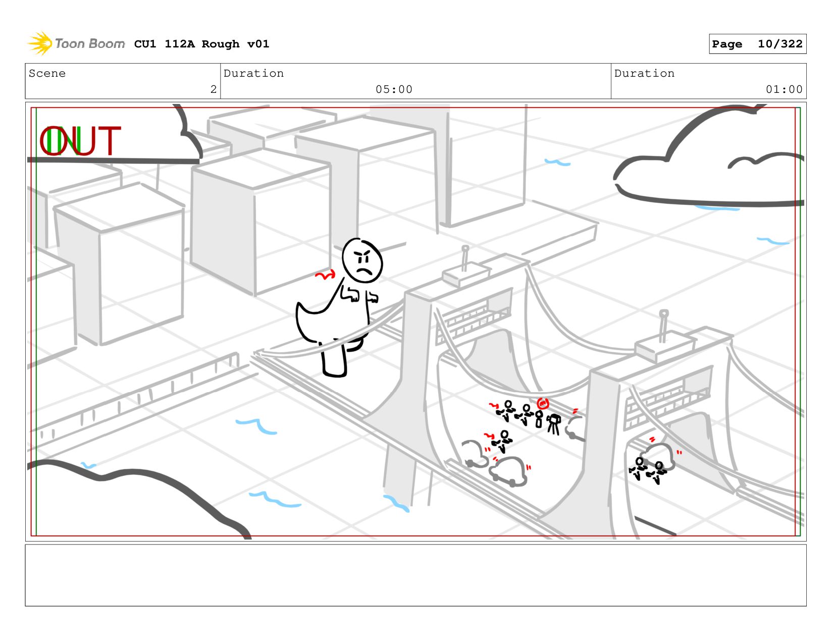Select scene number '2'
This screenshot has width=832, height=644.
coord(214,89)
